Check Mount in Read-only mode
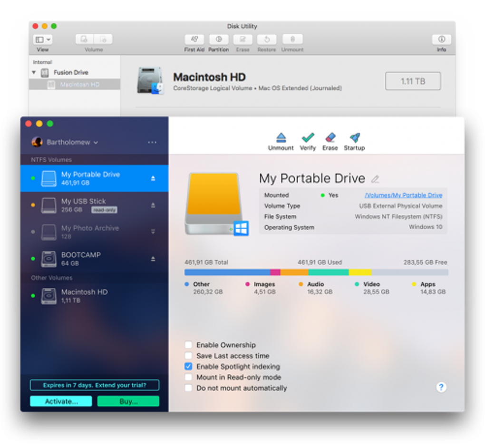Viewport: 485px width, 448px height. [188, 377]
